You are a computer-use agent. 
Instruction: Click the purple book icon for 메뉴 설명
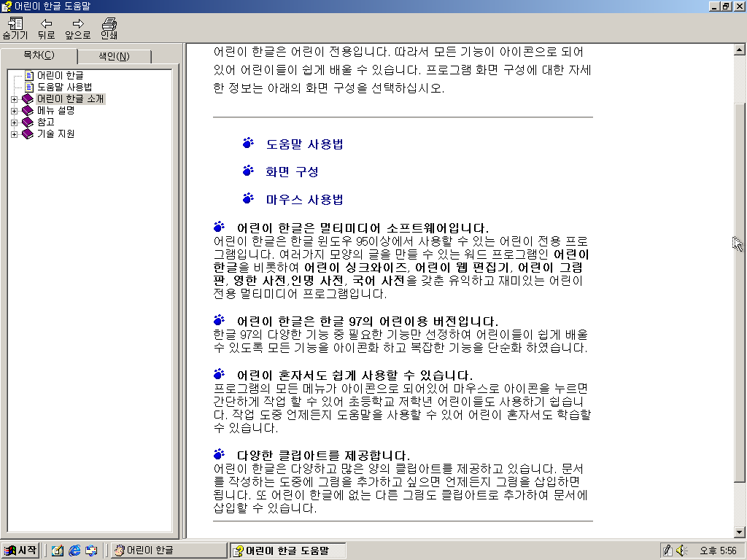pos(28,111)
